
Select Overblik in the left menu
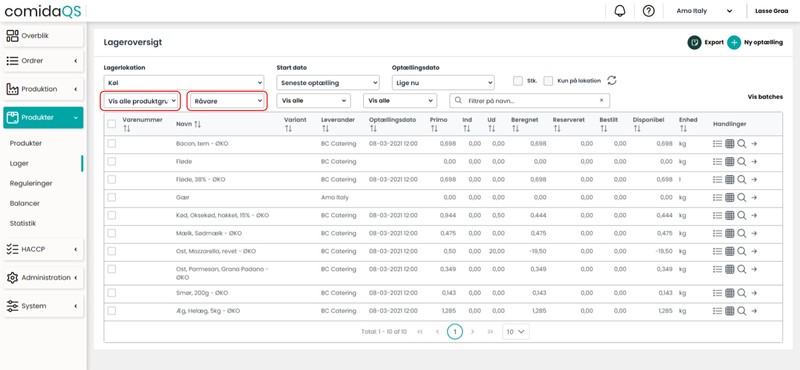pos(43,36)
